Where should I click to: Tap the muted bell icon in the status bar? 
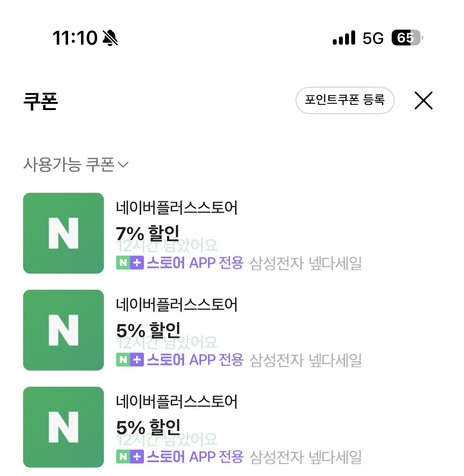pos(110,38)
